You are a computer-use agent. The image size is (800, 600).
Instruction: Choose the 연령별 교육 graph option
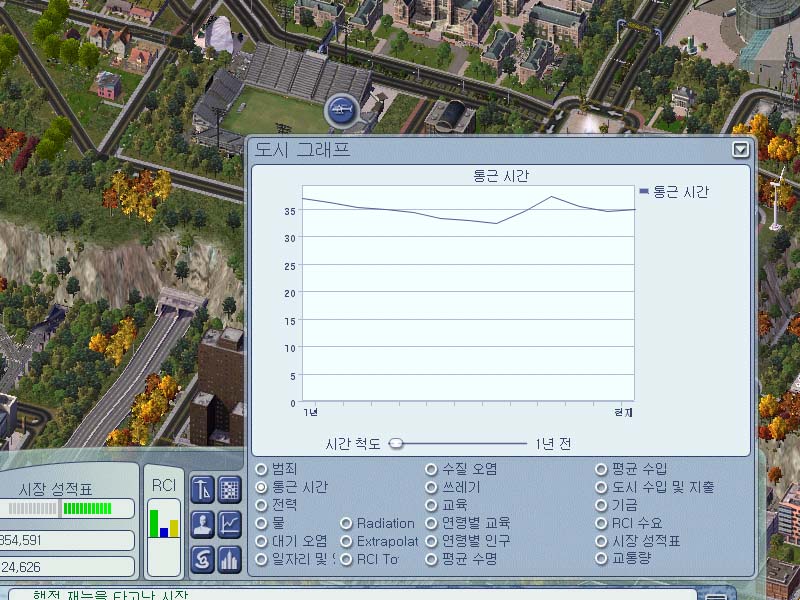[x=431, y=523]
